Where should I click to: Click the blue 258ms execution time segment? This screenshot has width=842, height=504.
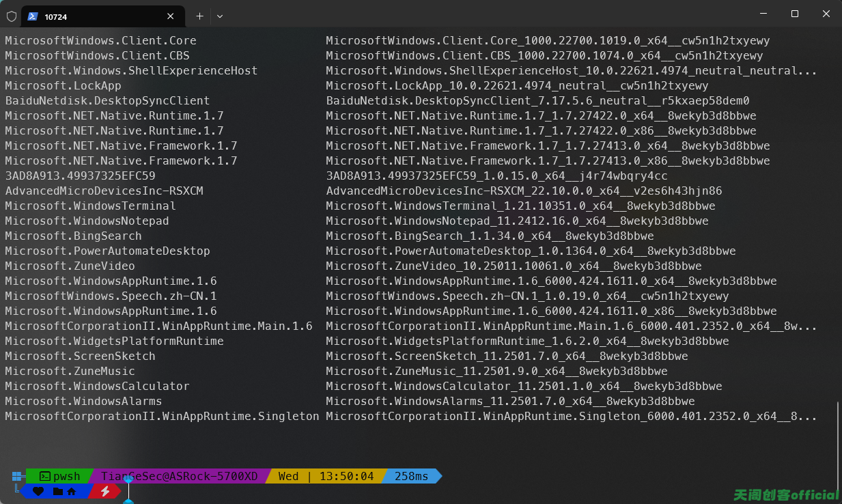pyautogui.click(x=411, y=476)
